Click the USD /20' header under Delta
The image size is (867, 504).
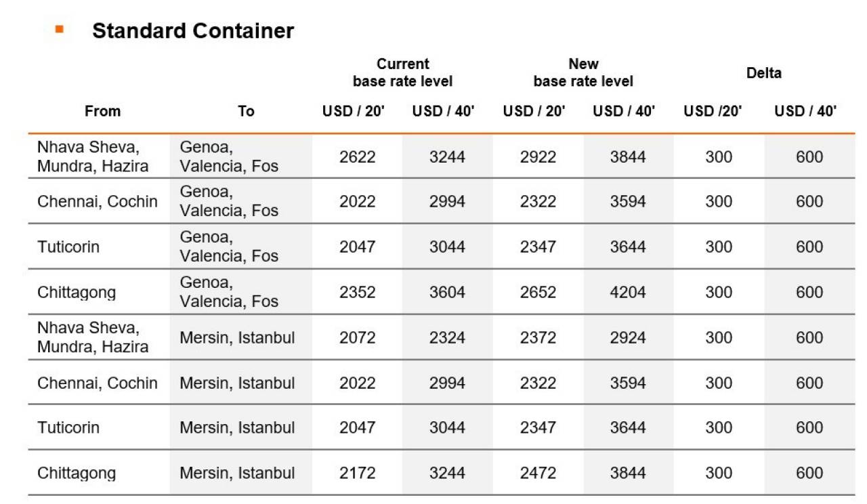click(x=713, y=111)
